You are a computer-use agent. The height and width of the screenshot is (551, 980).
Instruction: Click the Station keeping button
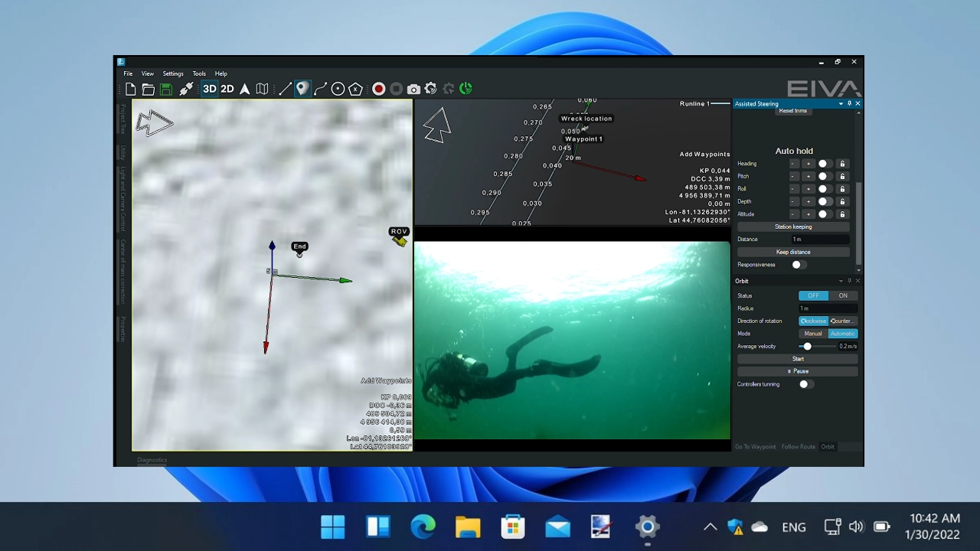click(x=793, y=227)
